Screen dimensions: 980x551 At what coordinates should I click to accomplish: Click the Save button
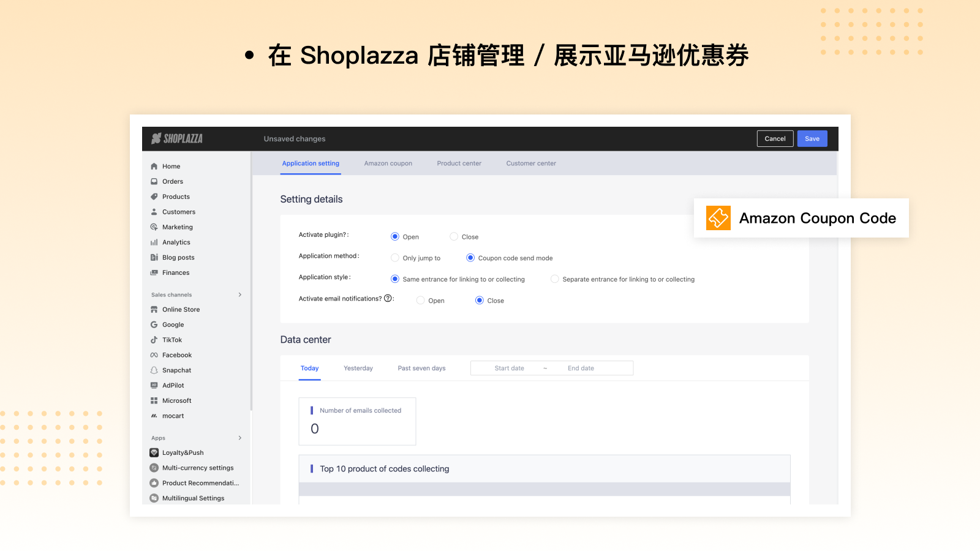pos(812,139)
